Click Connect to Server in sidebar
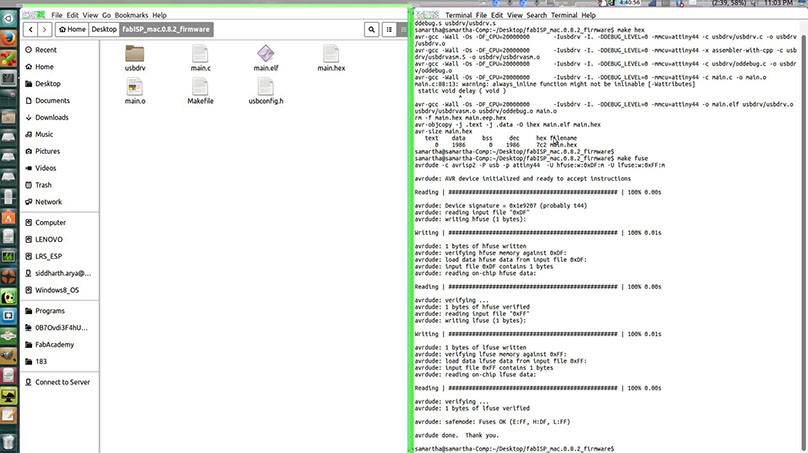Viewport: 808px width, 453px height. tap(59, 382)
